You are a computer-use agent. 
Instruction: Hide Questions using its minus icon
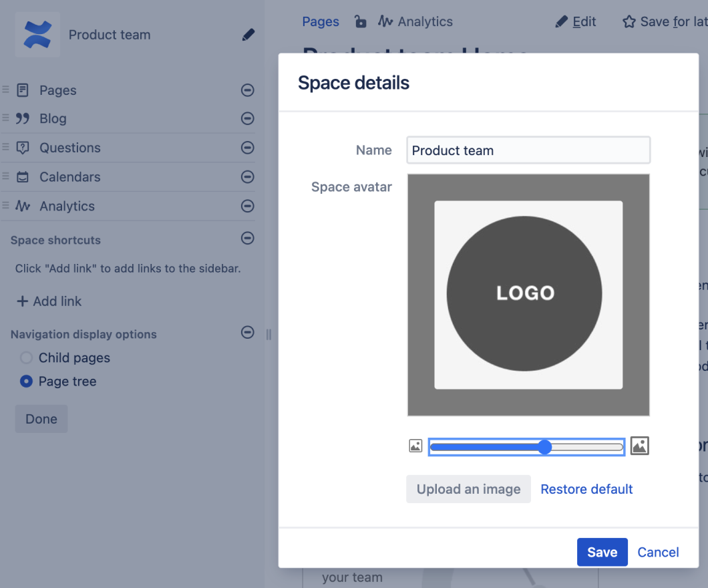pyautogui.click(x=248, y=148)
